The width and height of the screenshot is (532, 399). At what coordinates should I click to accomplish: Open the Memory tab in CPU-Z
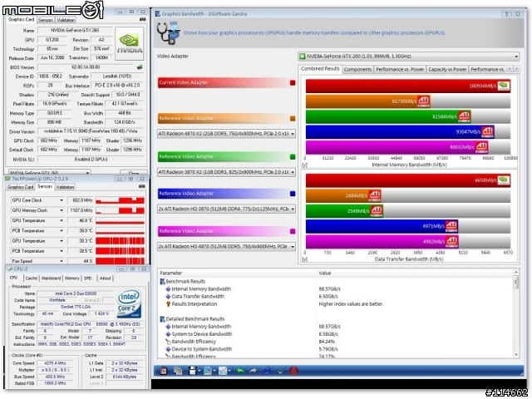72,278
